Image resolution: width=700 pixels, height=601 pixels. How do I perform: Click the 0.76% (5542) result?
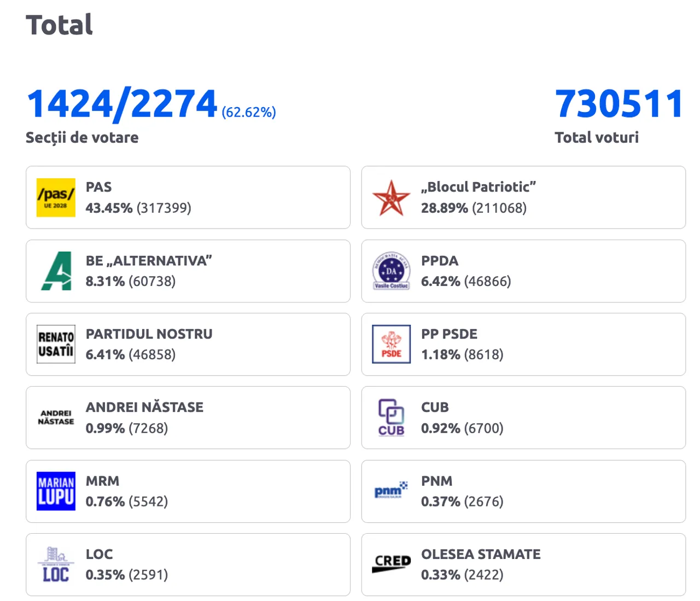pos(127,501)
